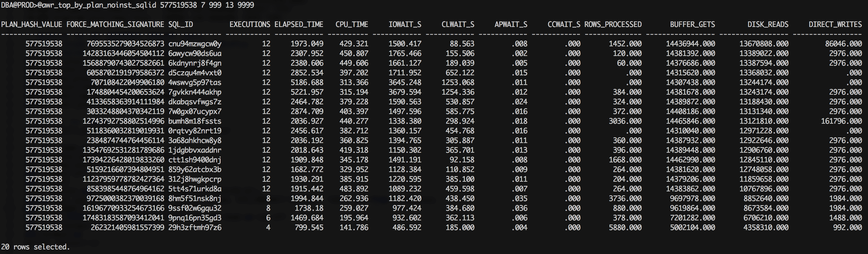Click the rows processed value 5880.000
This screenshot has height=254, width=868.
(x=625, y=228)
